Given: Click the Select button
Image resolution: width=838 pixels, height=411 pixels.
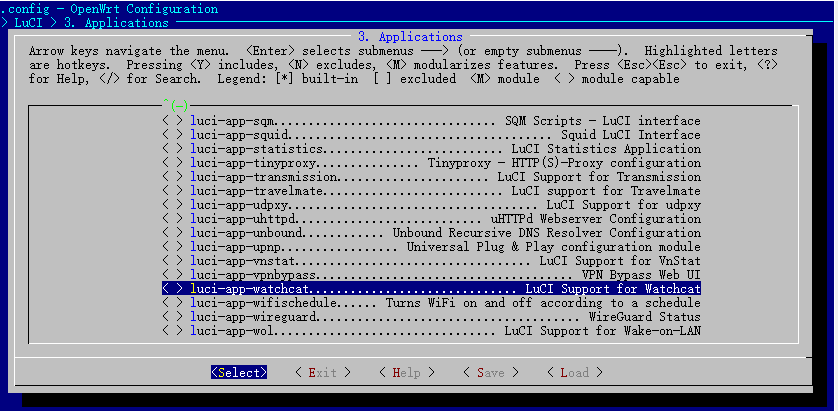Looking at the screenshot, I should coord(239,373).
